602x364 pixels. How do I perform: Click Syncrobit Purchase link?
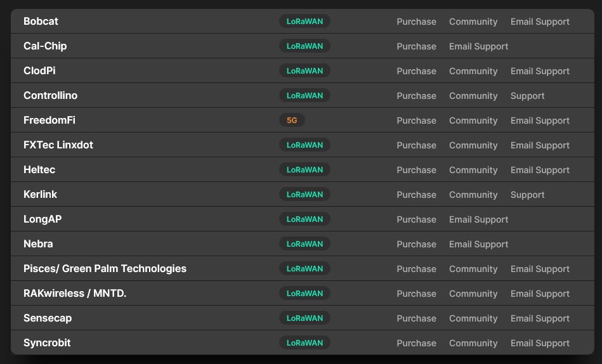[416, 343]
